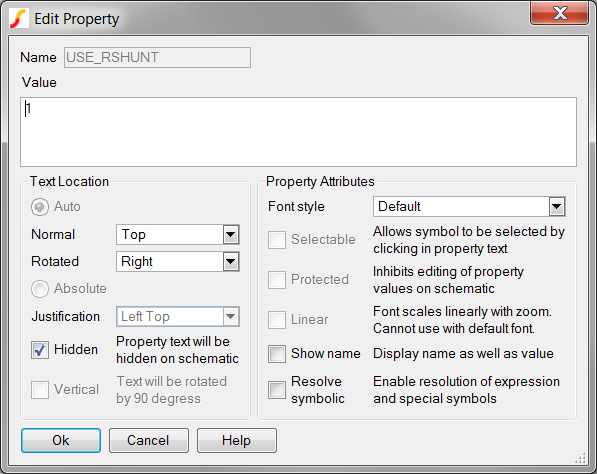Toggle the Linear font scaling checkbox
Image resolution: width=597 pixels, height=474 pixels.
[277, 319]
